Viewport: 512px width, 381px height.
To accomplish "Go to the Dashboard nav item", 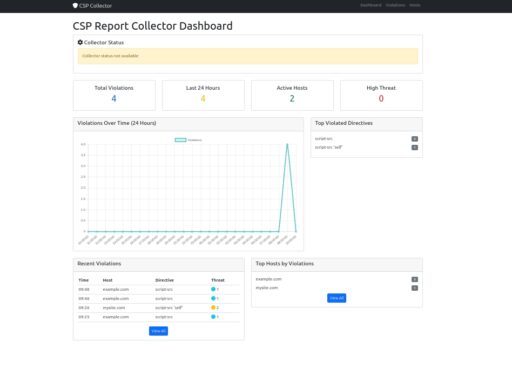I will pos(371,5).
